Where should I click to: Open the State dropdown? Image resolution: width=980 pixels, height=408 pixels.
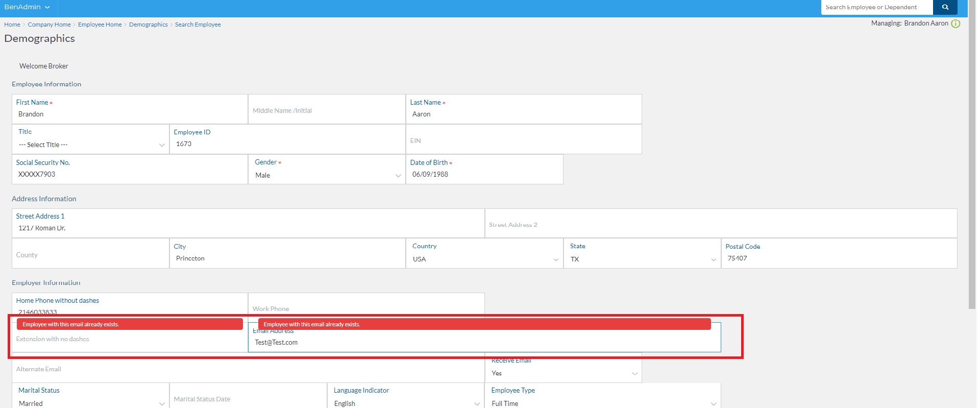click(x=642, y=259)
